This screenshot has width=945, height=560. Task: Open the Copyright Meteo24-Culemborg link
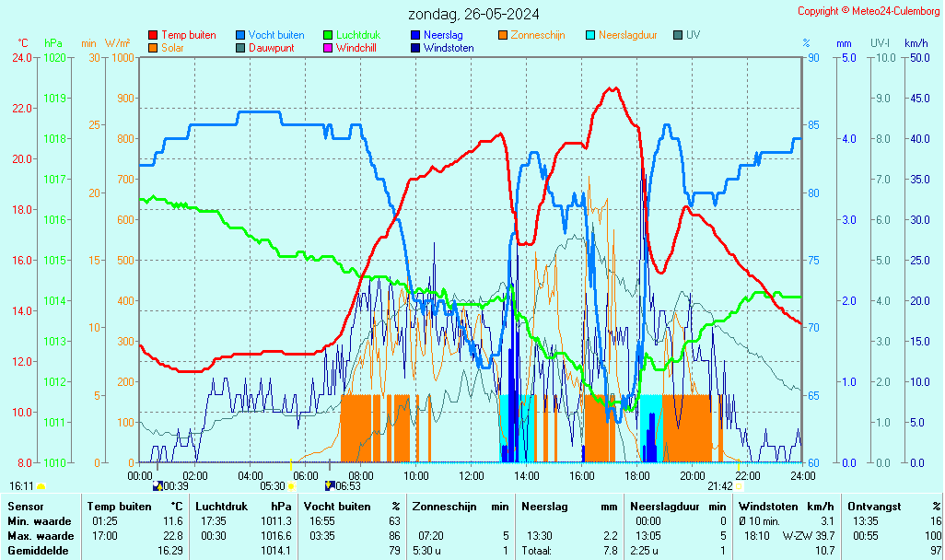(x=868, y=11)
